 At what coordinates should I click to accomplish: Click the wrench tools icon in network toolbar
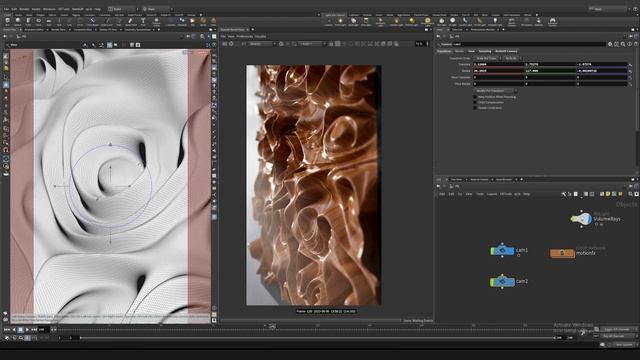pyautogui.click(x=564, y=194)
